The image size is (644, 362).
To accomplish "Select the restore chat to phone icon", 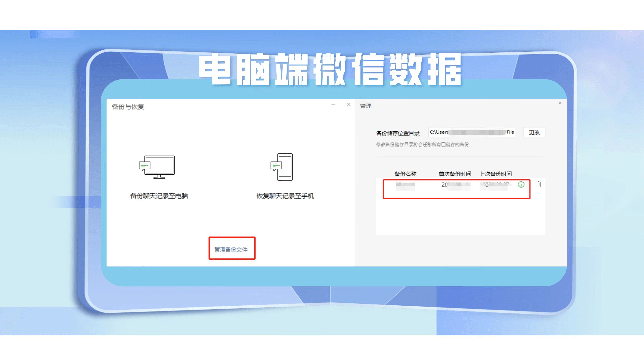I will pyautogui.click(x=281, y=167).
